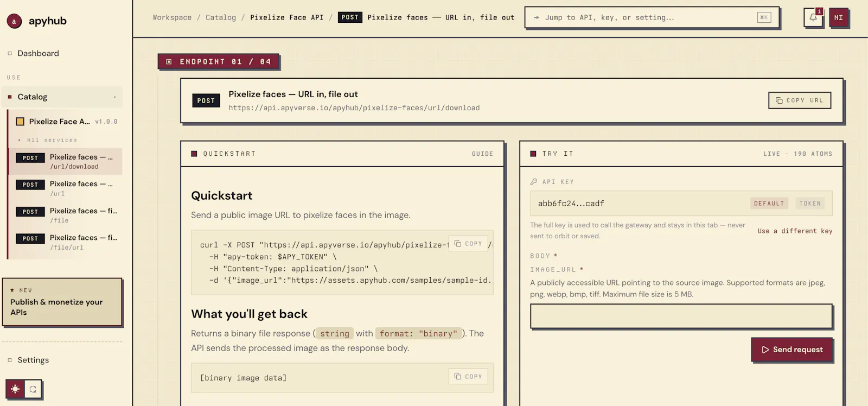Copy the binary image data snippet
This screenshot has width=868, height=406.
(468, 377)
